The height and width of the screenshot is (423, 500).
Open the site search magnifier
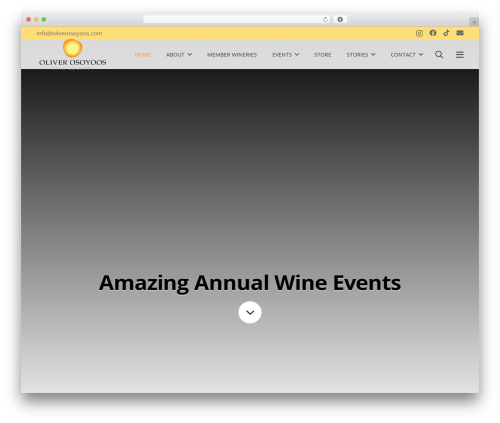pos(439,54)
